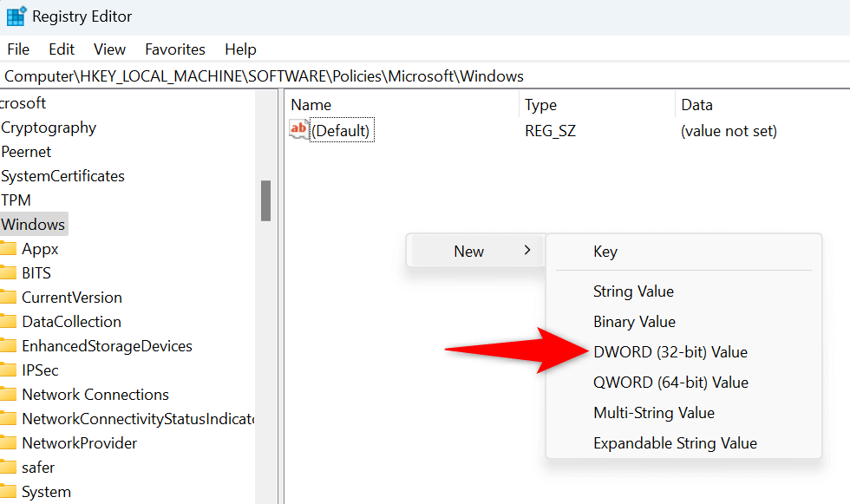Viewport: 850px width, 504px height.
Task: Open the Network Connections key
Action: (x=95, y=395)
